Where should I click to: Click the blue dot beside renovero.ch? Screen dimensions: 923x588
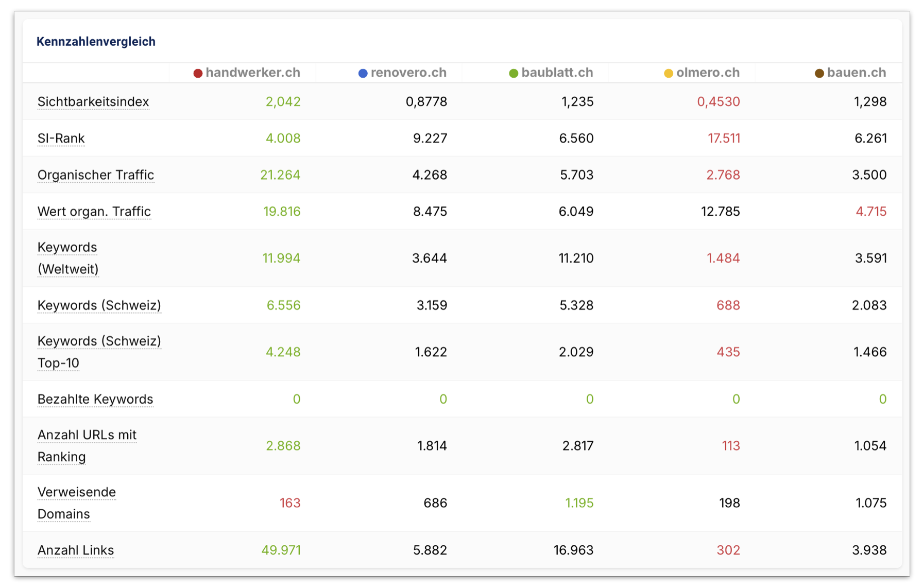363,73
